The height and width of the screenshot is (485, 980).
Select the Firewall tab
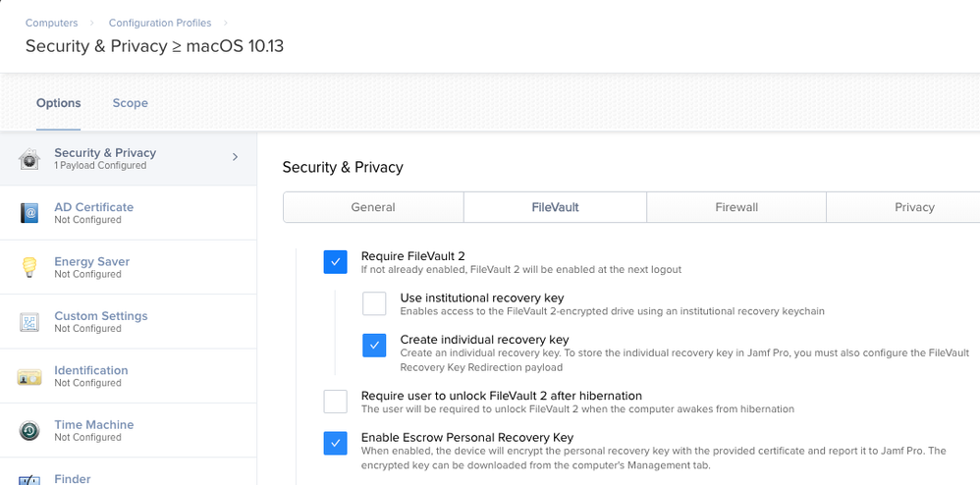(x=736, y=207)
